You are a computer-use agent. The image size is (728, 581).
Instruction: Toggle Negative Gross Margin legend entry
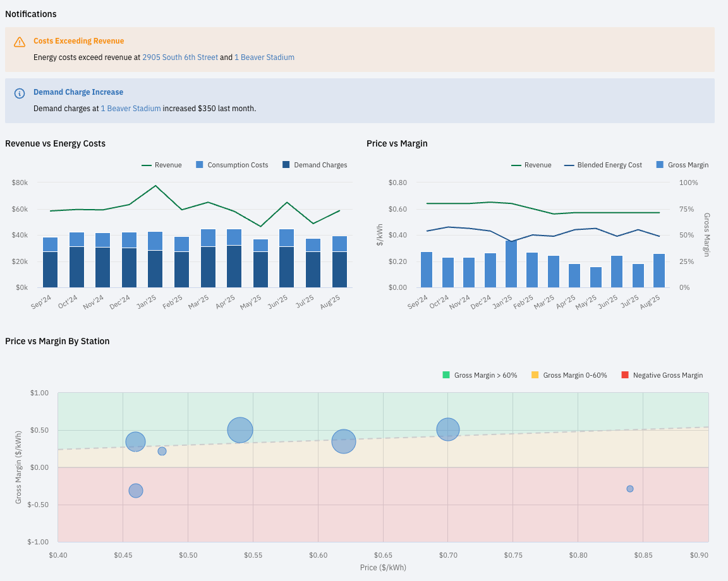coord(662,375)
